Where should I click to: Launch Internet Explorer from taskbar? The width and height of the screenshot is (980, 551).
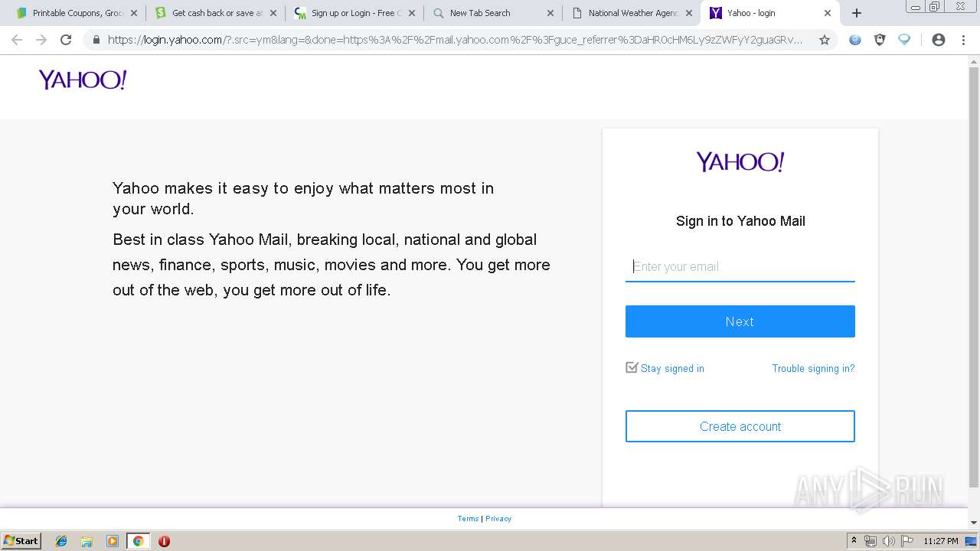tap(61, 541)
